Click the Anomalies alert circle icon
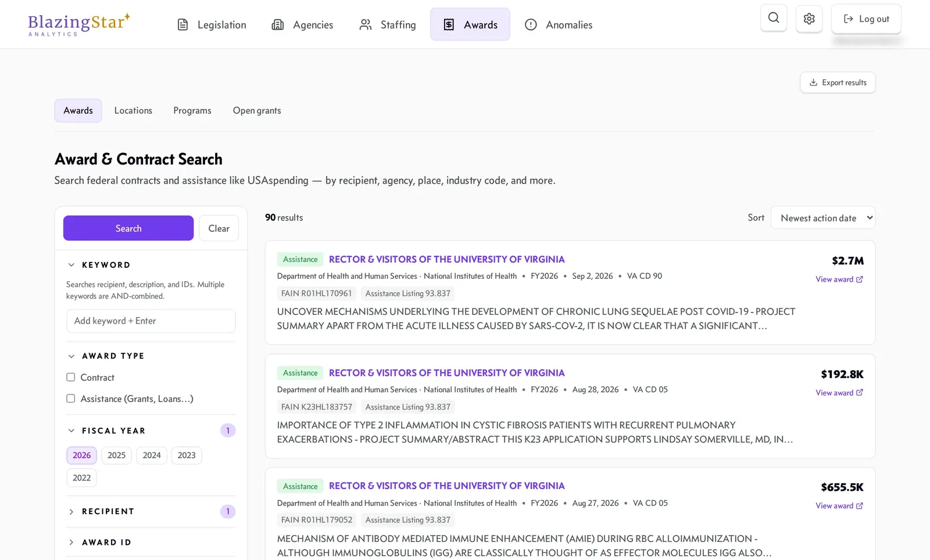Screen dimensions: 930x560 tap(531, 24)
